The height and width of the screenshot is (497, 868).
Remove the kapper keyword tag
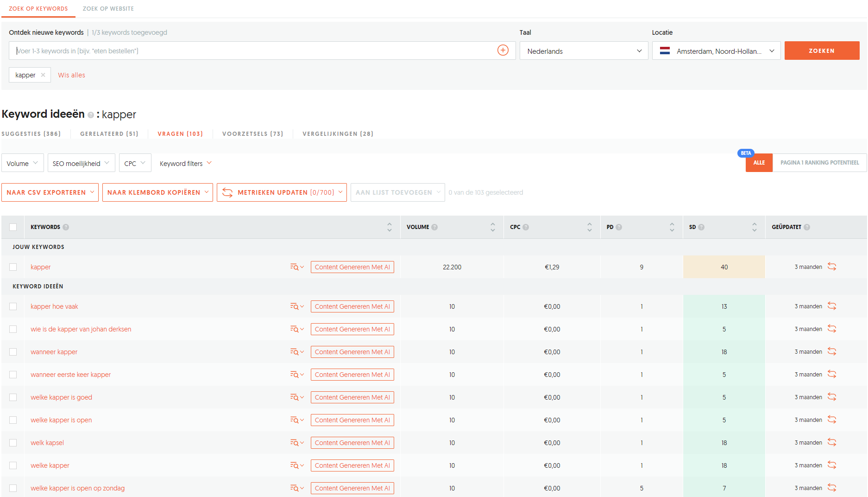pyautogui.click(x=43, y=75)
